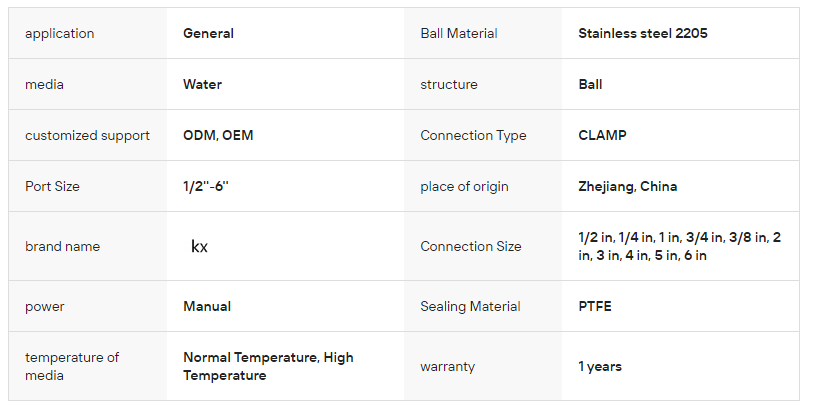Image resolution: width=818 pixels, height=417 pixels.
Task: Select the 'Manual' power value
Action: pos(207,307)
